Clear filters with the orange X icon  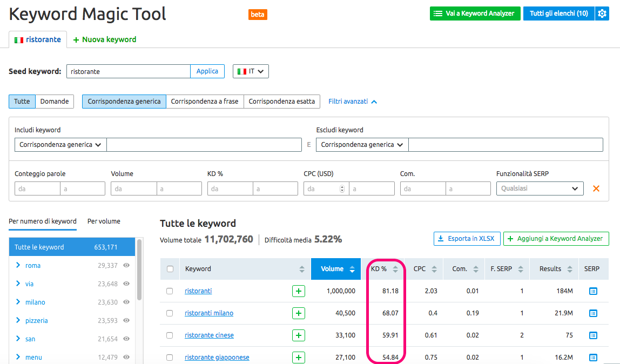tap(596, 188)
